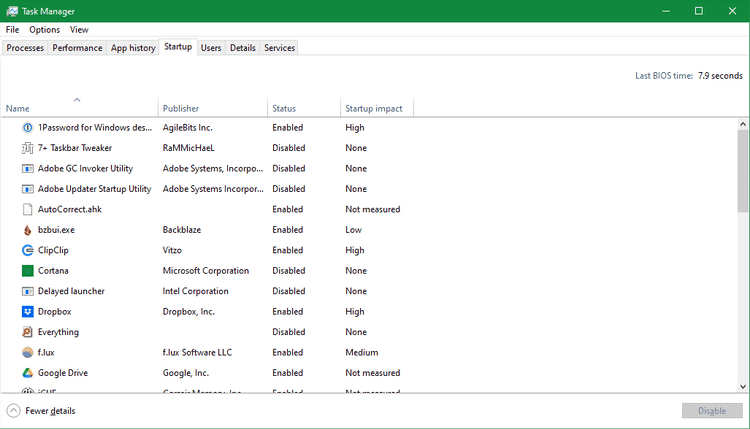Click the Dropbox, Inc. publisher cell
The width and height of the screenshot is (750, 429).
188,312
